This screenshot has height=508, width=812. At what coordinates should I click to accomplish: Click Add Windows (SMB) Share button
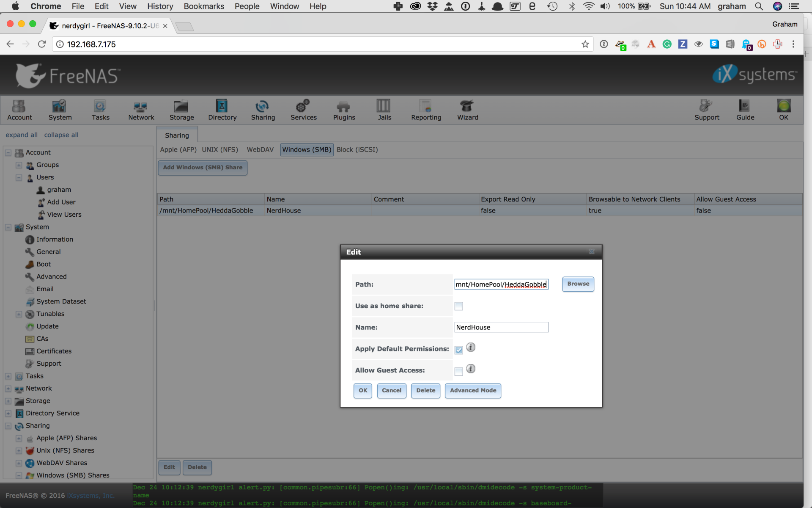(203, 168)
